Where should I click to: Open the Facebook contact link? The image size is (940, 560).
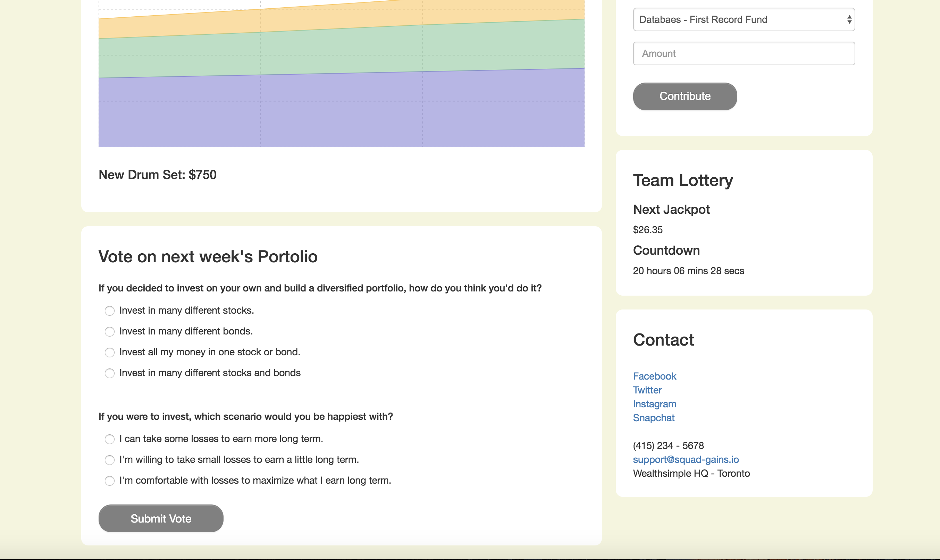pos(654,376)
